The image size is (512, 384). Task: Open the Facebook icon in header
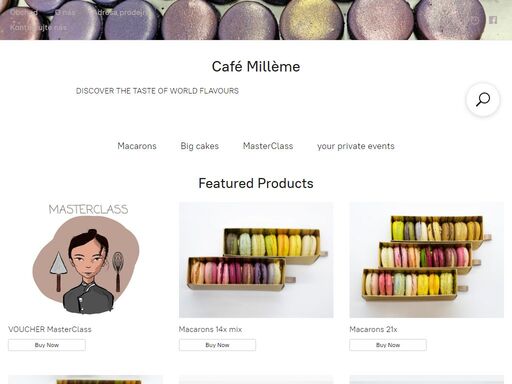493,20
